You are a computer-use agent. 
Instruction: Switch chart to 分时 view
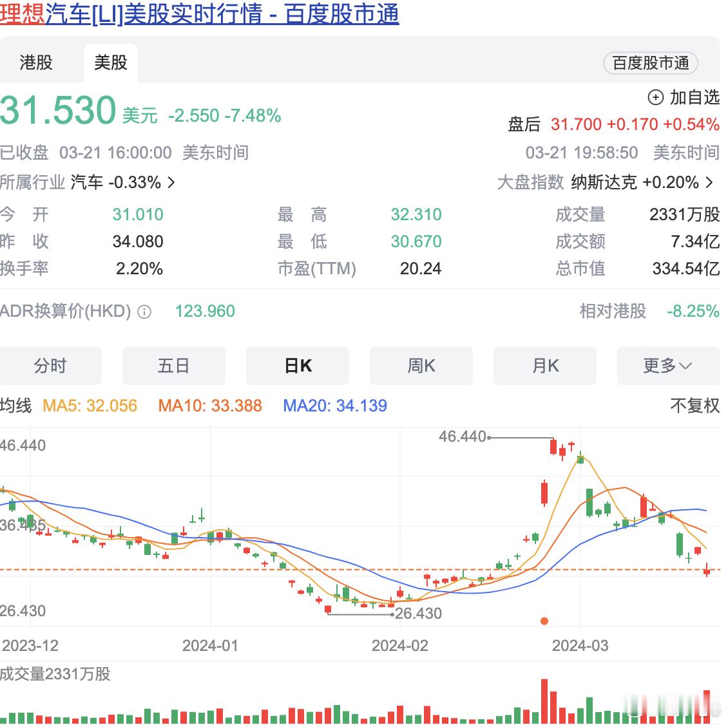[51, 366]
